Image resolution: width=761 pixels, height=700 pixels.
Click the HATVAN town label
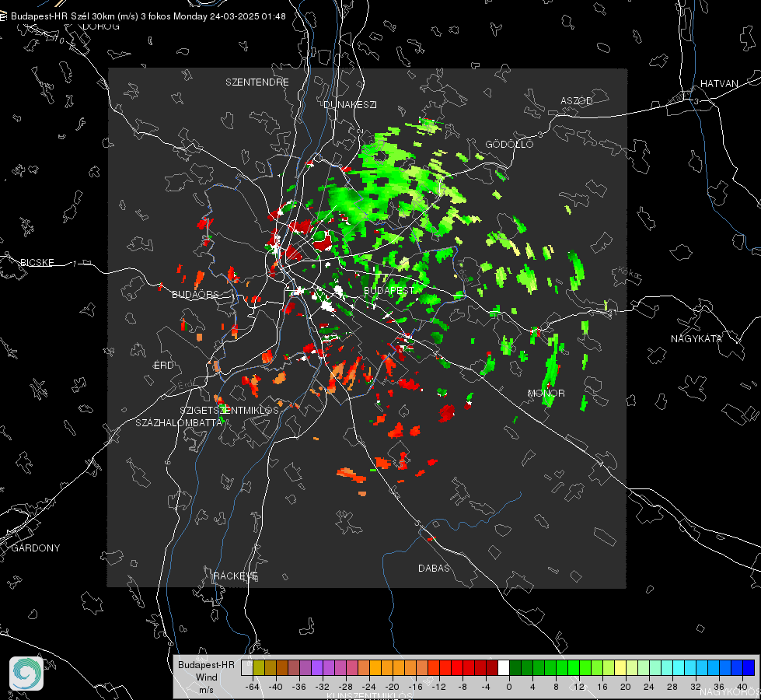(719, 83)
